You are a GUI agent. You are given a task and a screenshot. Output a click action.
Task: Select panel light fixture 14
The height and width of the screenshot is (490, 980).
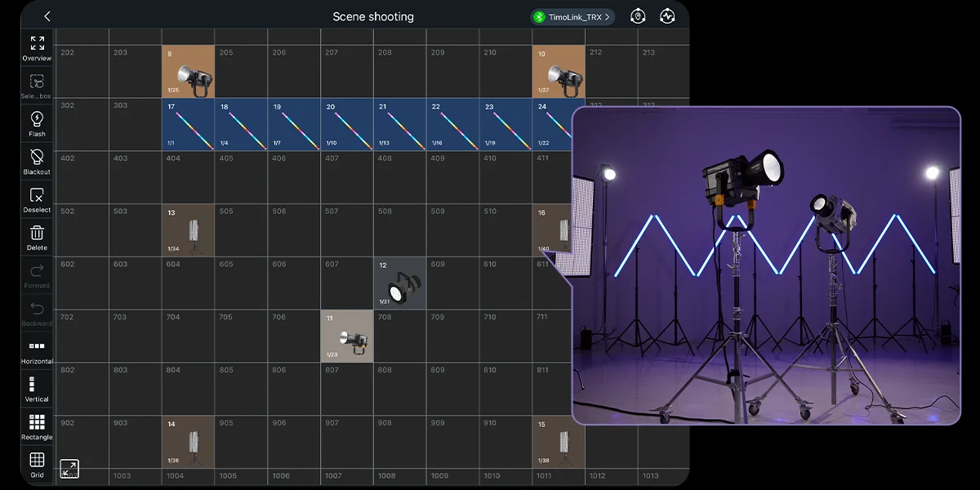coord(188,442)
